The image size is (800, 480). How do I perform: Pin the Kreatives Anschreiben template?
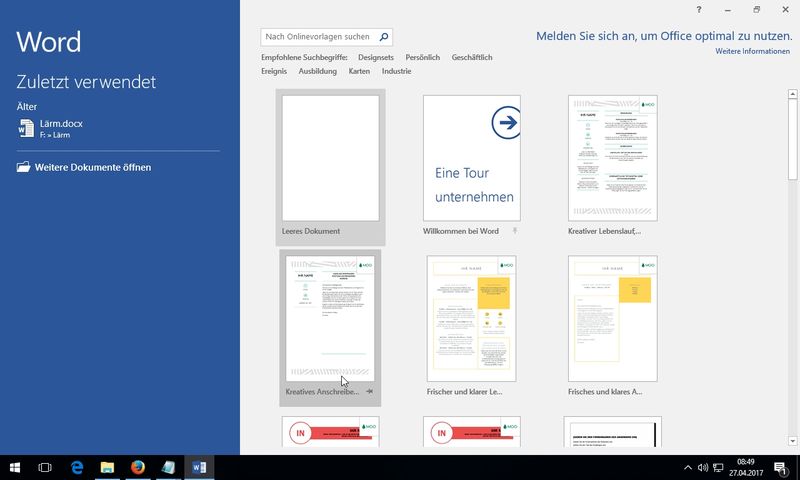click(369, 391)
